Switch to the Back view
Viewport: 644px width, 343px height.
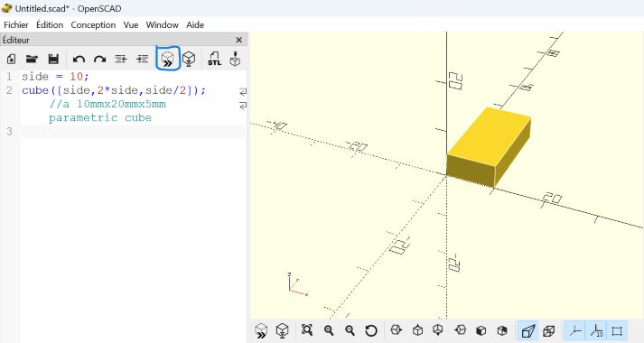502,330
